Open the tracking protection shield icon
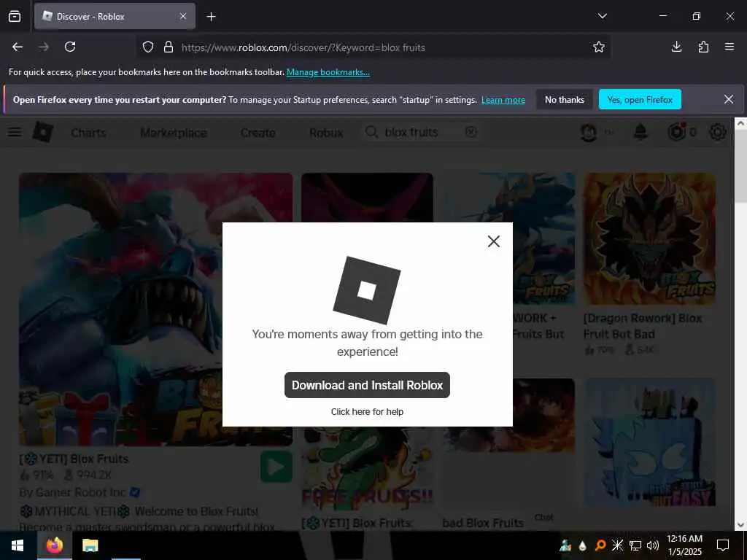This screenshot has width=747, height=560. [x=148, y=47]
